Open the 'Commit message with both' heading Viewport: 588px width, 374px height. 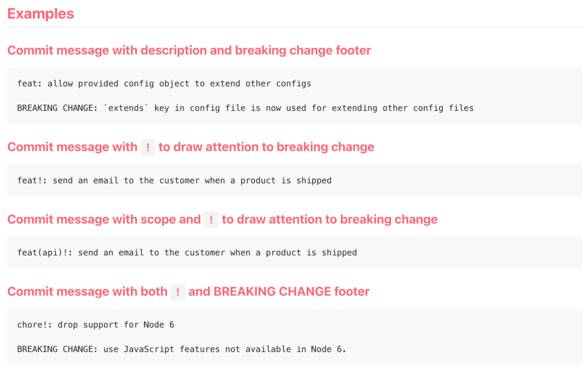(x=87, y=292)
